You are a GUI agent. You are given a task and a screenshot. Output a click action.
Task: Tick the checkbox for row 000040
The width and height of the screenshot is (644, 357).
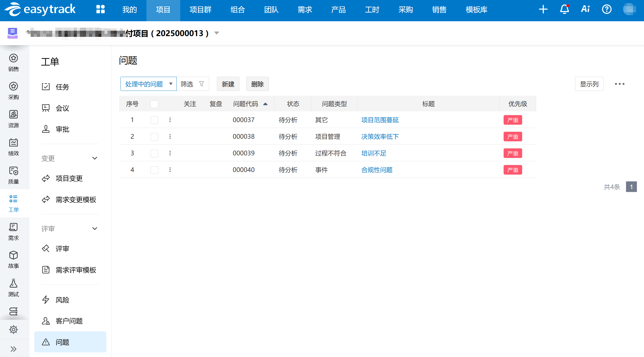[154, 170]
